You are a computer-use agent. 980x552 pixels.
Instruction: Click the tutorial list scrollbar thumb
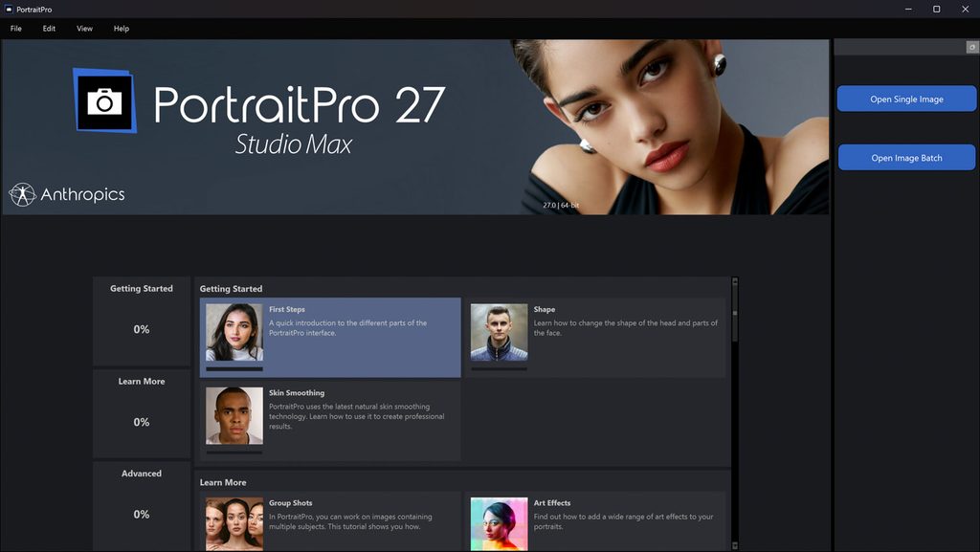click(735, 314)
